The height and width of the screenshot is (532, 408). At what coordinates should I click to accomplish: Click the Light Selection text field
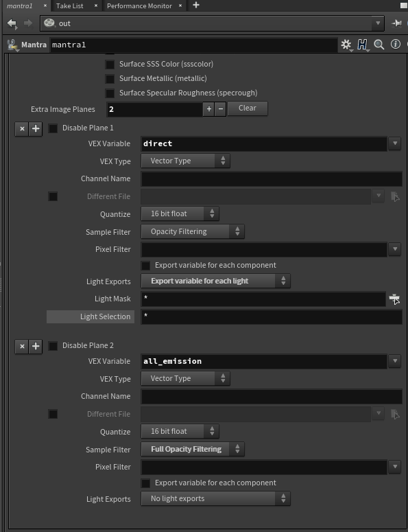click(272, 317)
